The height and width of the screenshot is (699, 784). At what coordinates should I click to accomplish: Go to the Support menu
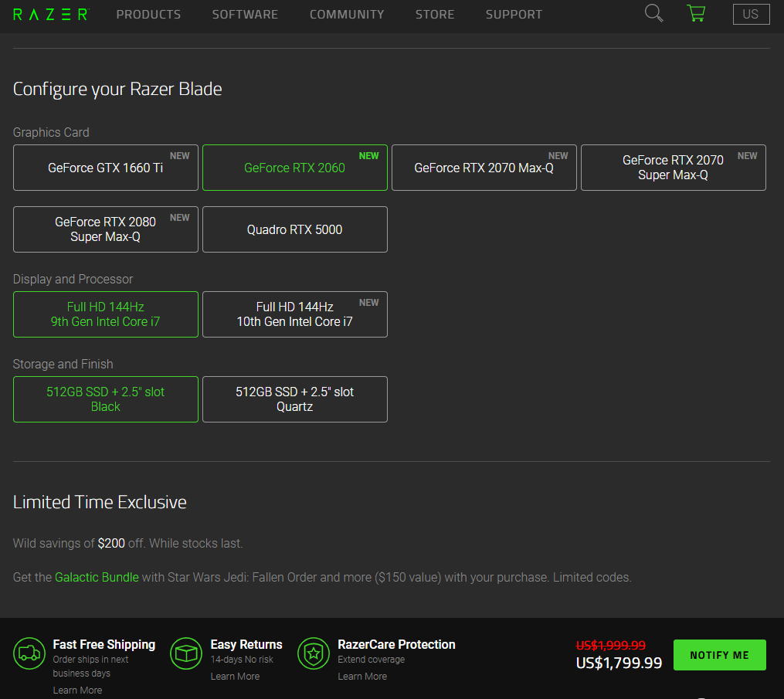pos(514,15)
